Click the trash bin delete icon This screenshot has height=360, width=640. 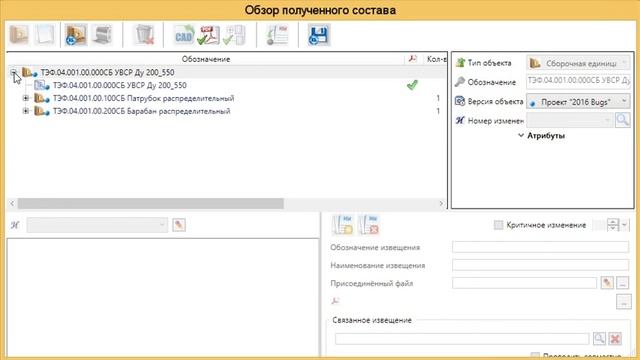[x=144, y=35]
